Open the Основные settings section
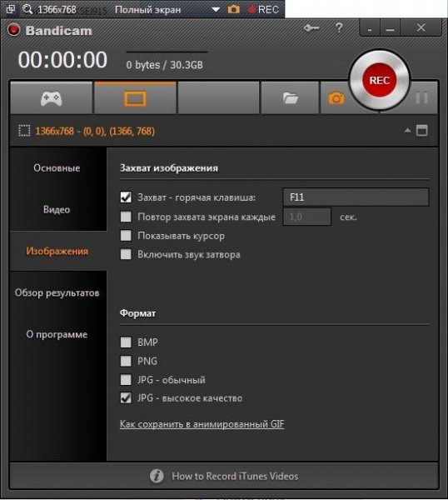 [x=57, y=168]
